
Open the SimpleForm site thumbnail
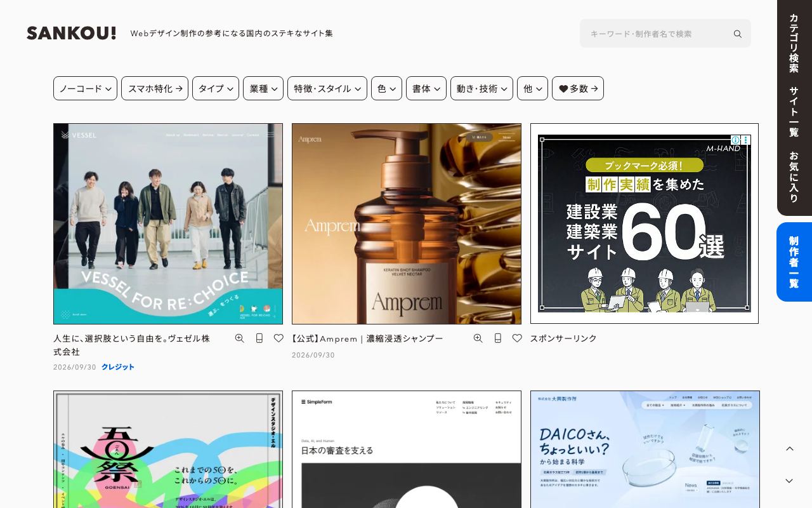407,450
